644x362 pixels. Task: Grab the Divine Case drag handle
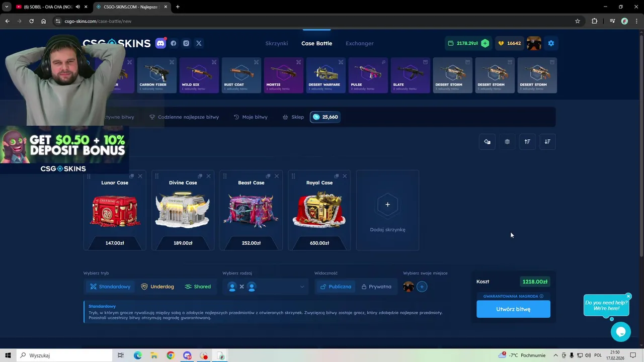click(x=156, y=176)
